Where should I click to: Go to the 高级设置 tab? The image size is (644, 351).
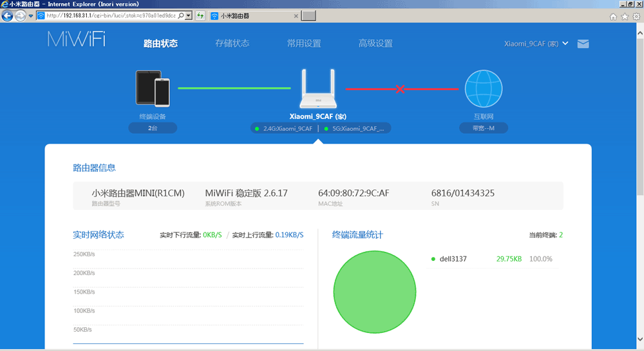375,44
